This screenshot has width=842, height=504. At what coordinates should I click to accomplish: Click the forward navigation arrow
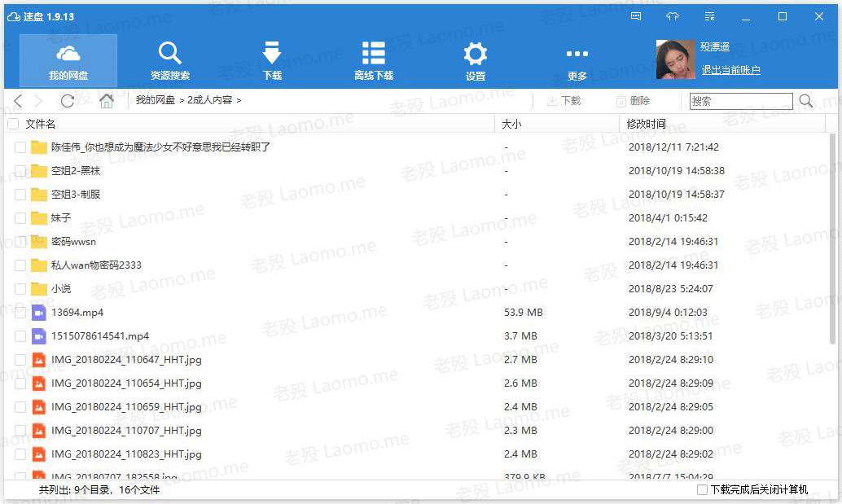coord(38,101)
